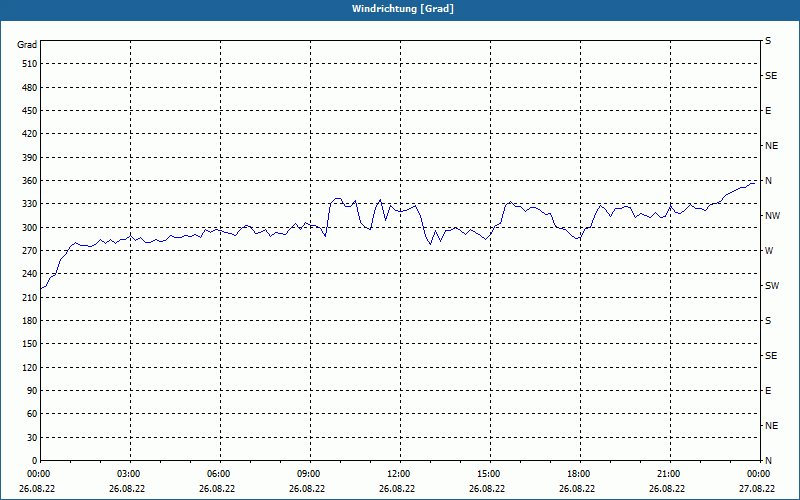Select the NE compass label near 30 level
This screenshot has height=500, width=800.
pyautogui.click(x=771, y=426)
